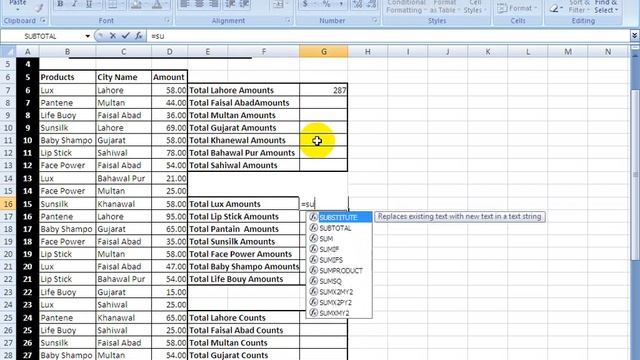Screen dimensions: 640x360
Task: Apply font color with the A icon
Action: point(157,4)
